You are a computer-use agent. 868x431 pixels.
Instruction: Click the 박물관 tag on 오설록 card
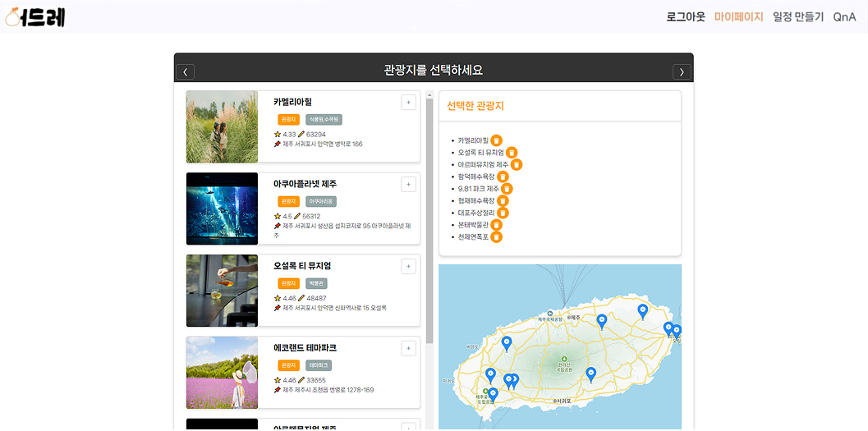click(317, 283)
